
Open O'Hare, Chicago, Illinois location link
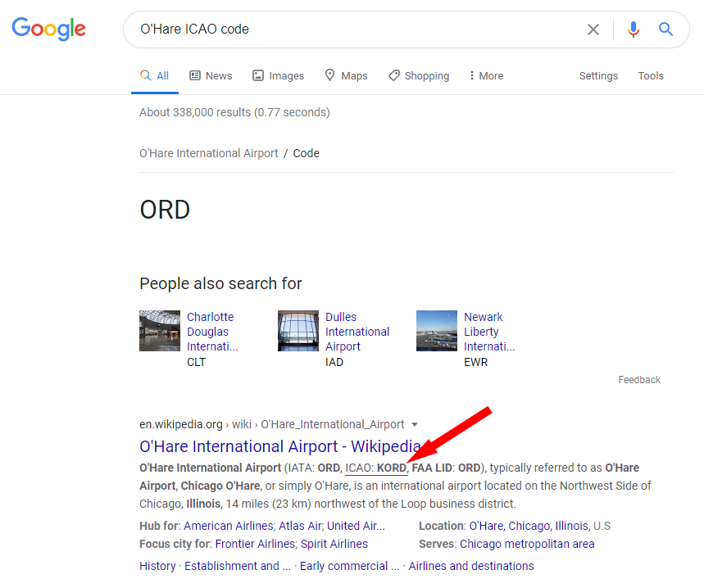coord(529,526)
